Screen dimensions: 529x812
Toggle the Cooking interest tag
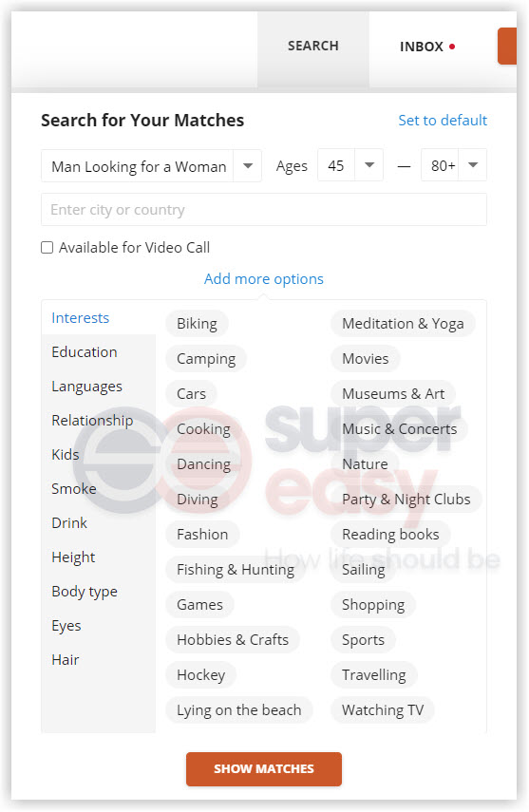(x=203, y=429)
